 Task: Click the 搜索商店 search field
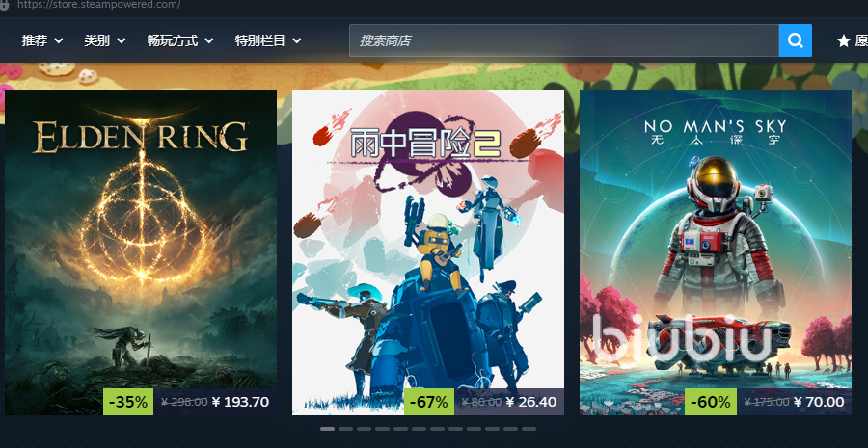click(x=563, y=40)
